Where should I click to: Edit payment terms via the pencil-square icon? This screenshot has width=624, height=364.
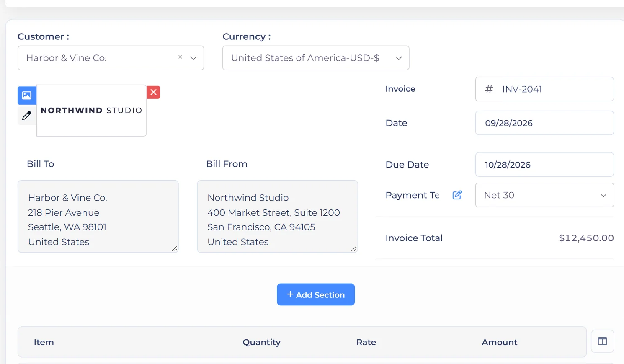(457, 195)
